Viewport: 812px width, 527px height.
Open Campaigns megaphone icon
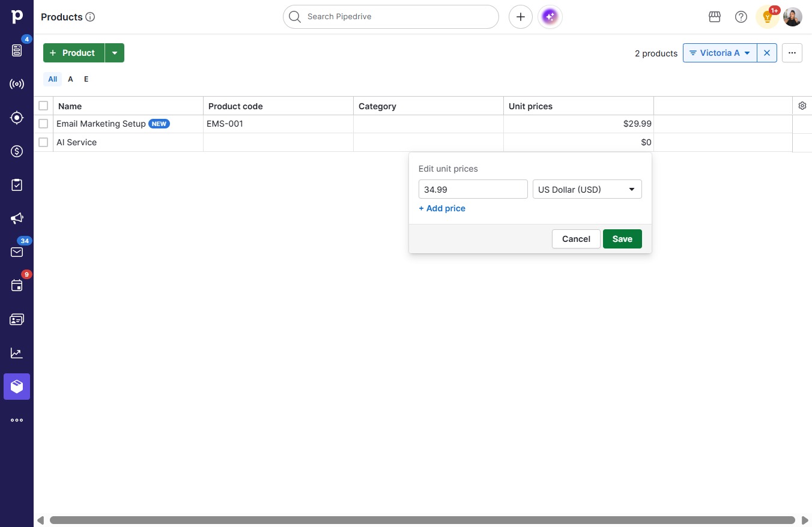click(x=17, y=218)
